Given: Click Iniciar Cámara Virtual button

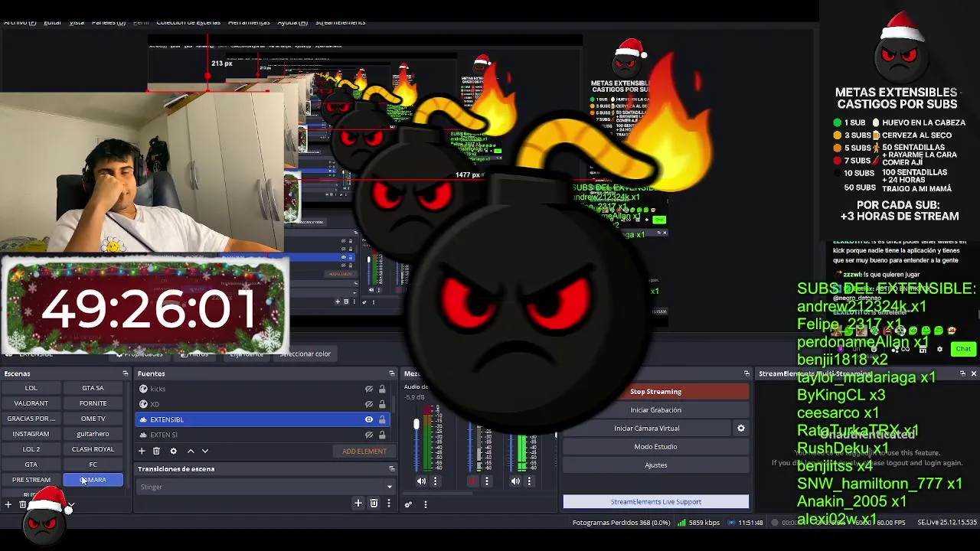Looking at the screenshot, I should tap(646, 429).
